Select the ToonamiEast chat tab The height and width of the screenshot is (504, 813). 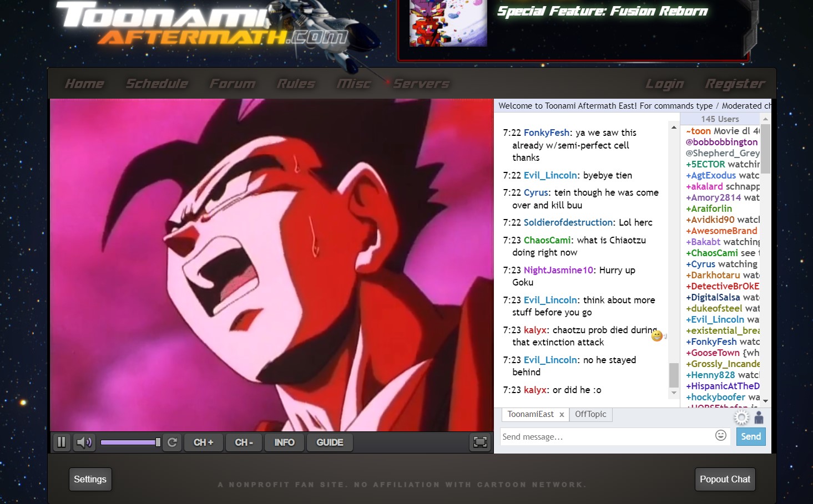[531, 414]
